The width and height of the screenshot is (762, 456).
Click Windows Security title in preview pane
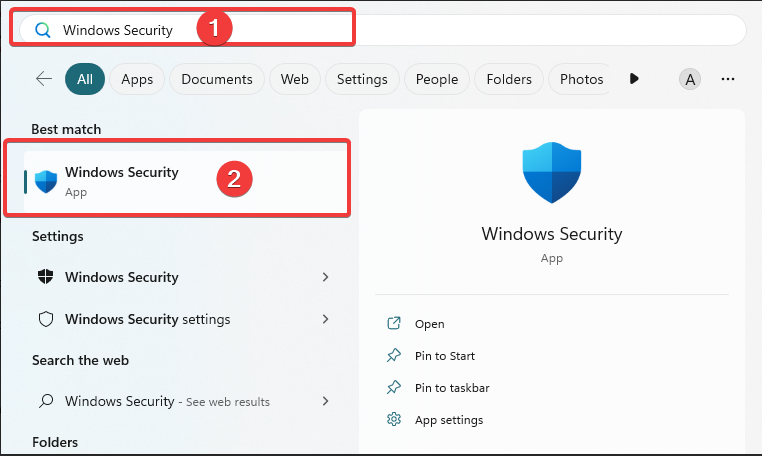(x=552, y=234)
